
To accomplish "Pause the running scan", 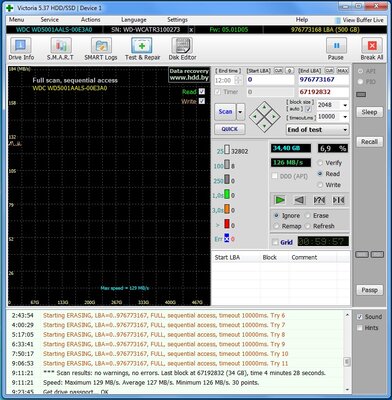I will coord(336,49).
